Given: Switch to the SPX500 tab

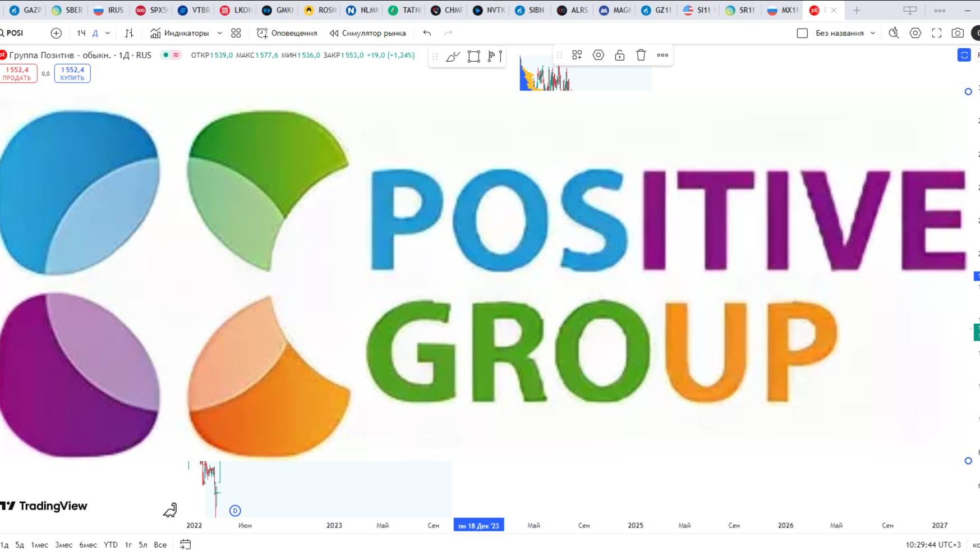Looking at the screenshot, I should (152, 10).
